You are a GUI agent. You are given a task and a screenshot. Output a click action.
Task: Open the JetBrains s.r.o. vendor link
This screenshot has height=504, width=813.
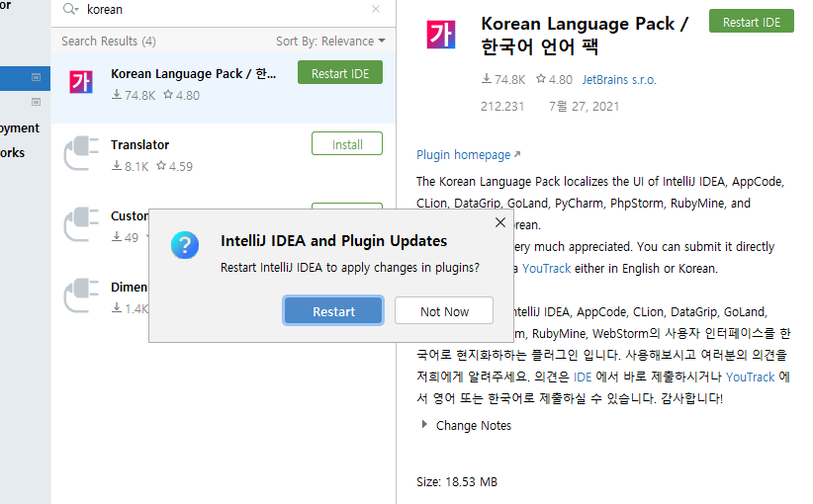tap(619, 80)
